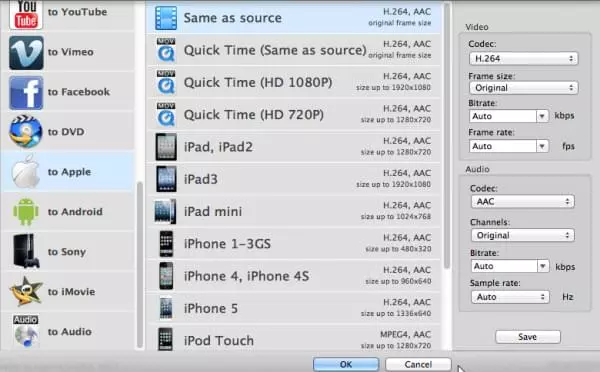The width and height of the screenshot is (600, 372).
Task: Open the Sample rate dropdown
Action: [510, 297]
